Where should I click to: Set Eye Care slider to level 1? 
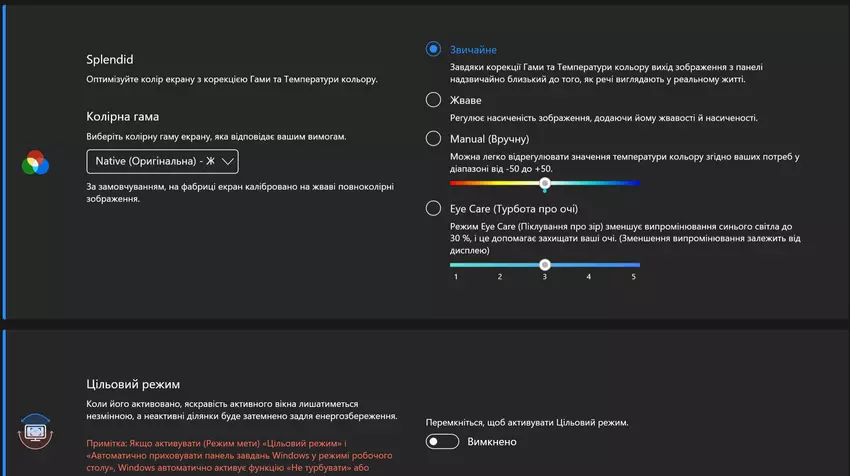(x=456, y=265)
